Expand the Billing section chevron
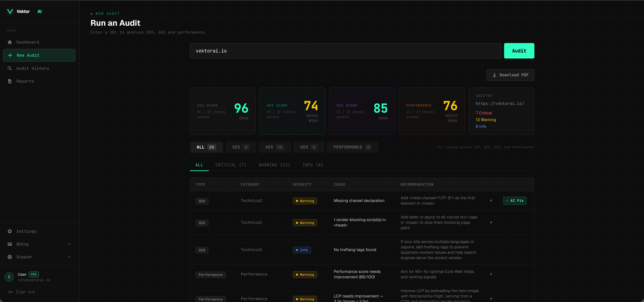 69,244
